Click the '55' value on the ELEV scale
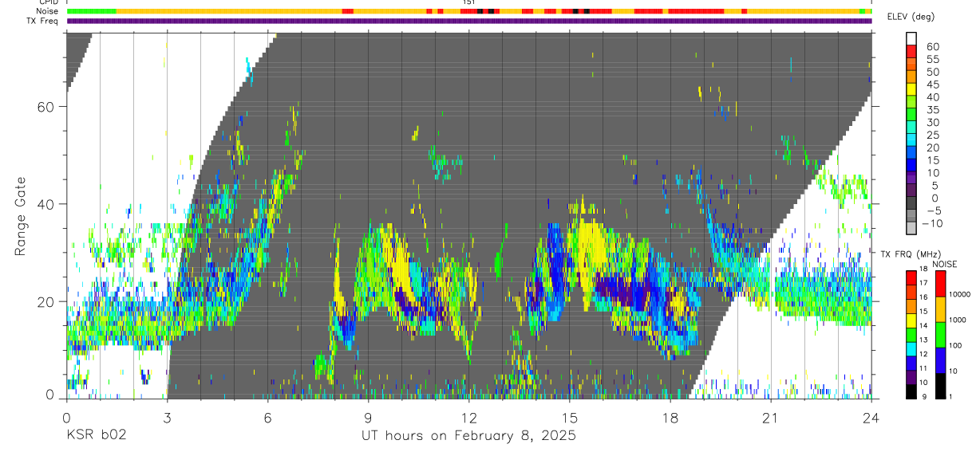 (x=932, y=59)
